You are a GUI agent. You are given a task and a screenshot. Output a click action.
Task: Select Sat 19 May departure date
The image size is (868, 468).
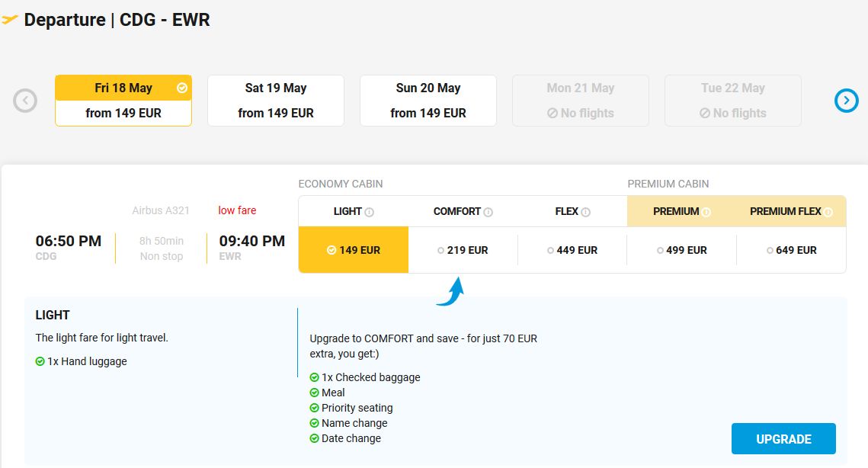[275, 100]
